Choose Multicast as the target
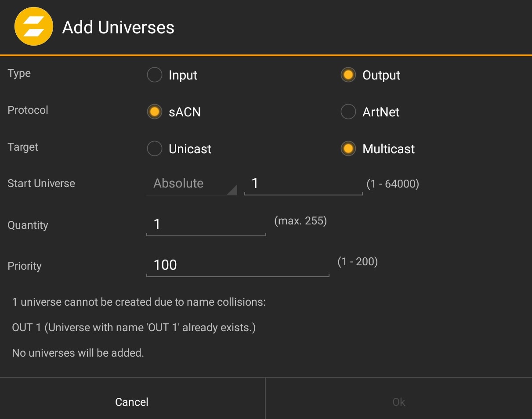The image size is (532, 419). tap(348, 148)
